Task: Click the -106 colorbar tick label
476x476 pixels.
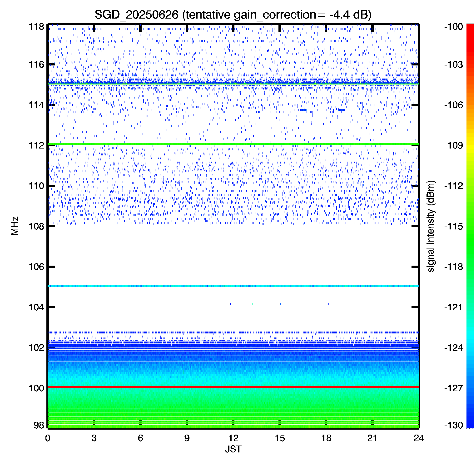Action: pos(454,105)
